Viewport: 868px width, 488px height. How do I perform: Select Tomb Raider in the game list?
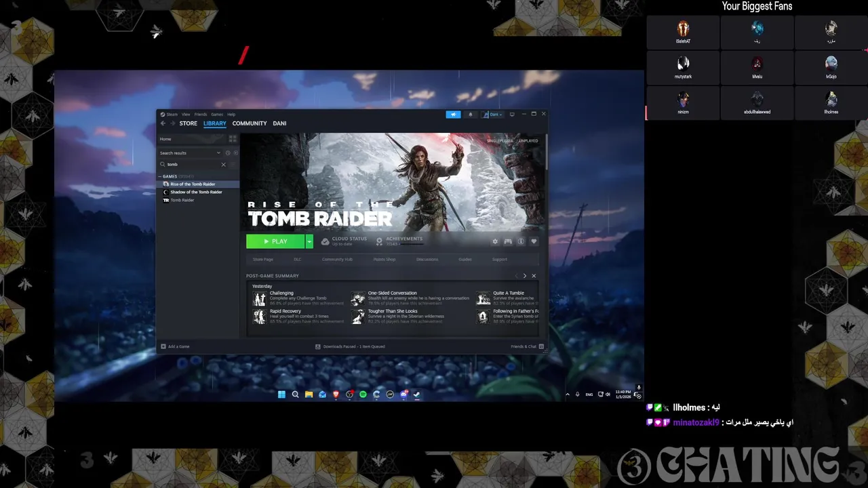[x=182, y=200]
